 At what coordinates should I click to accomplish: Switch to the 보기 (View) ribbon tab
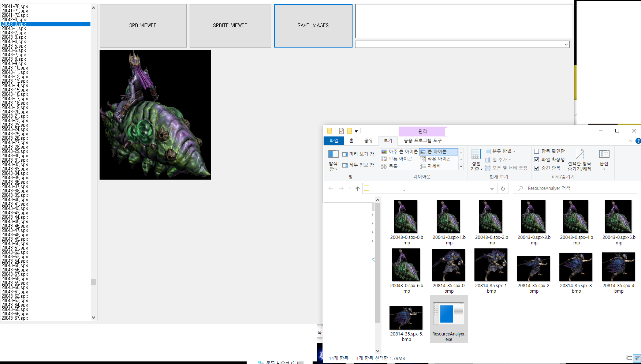pos(388,140)
